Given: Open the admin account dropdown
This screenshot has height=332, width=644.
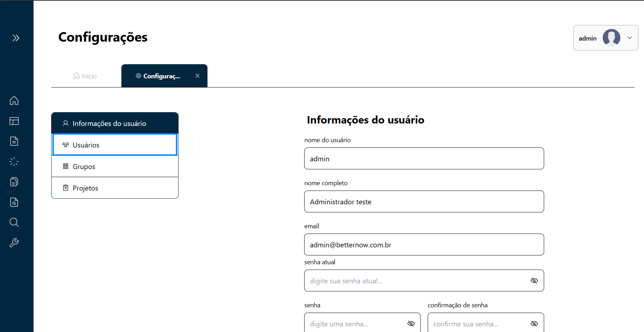Looking at the screenshot, I should [630, 38].
